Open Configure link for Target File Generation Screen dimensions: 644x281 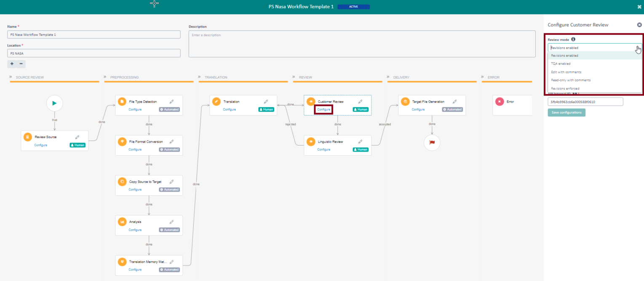point(418,109)
